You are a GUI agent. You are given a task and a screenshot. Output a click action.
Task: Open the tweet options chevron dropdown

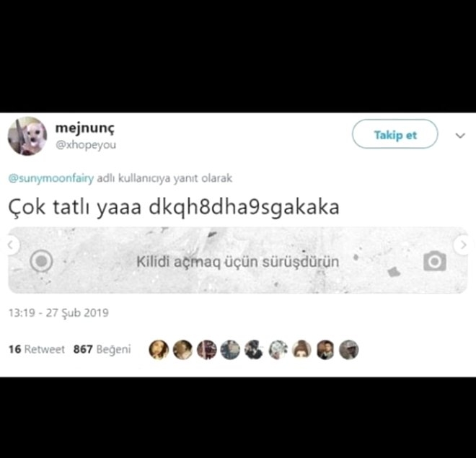460,136
